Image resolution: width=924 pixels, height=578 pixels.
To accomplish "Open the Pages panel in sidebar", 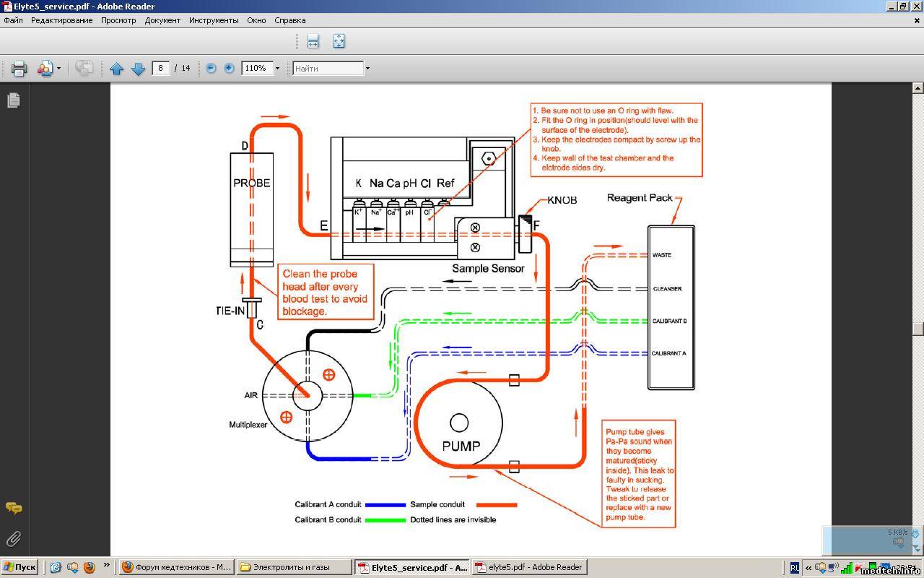I will [x=13, y=100].
